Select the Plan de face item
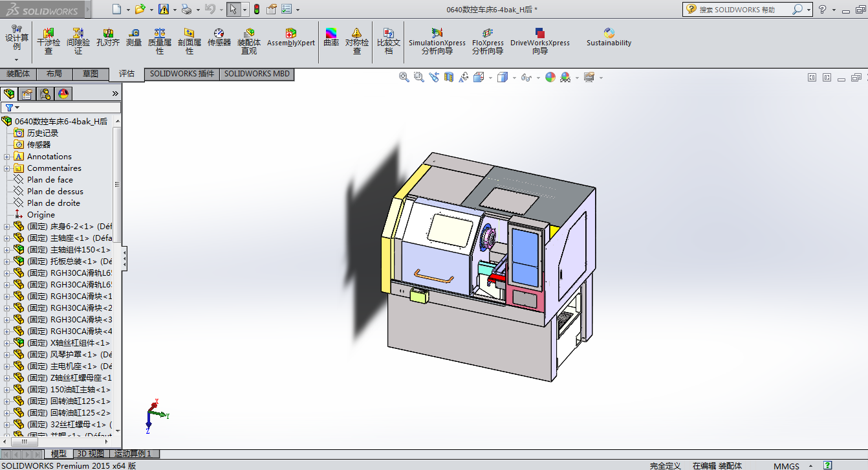 [50, 180]
